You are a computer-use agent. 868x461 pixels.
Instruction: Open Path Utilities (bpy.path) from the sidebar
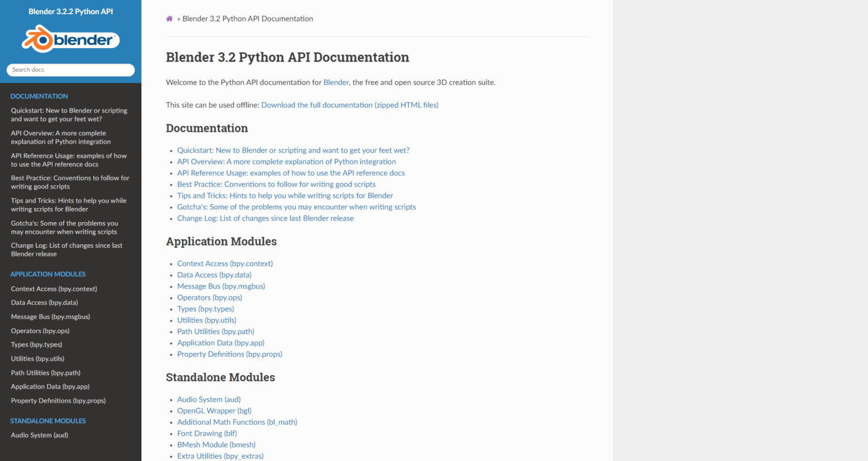click(x=45, y=372)
